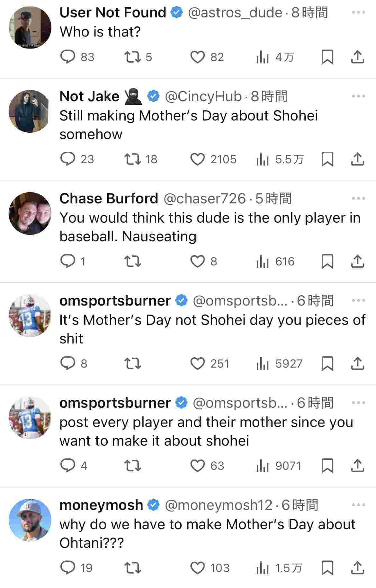
Task: View analytics for Not Jake's tweet
Action: [263, 159]
